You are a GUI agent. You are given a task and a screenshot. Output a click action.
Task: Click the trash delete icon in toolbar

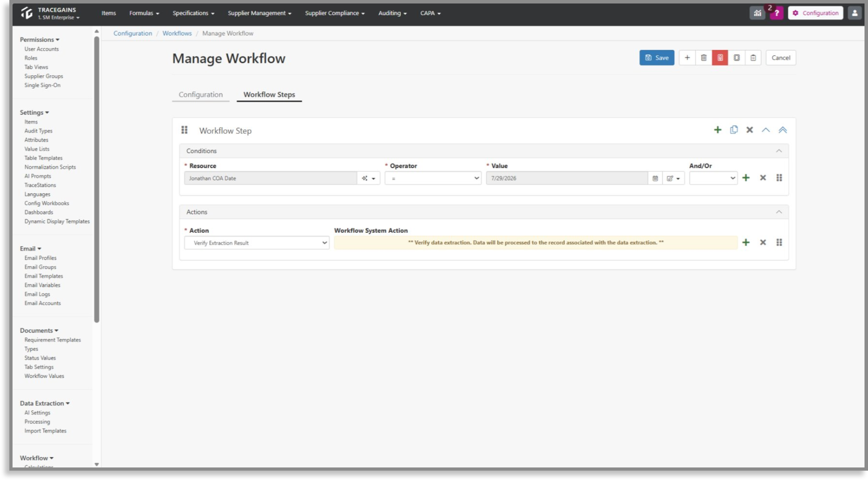(704, 57)
